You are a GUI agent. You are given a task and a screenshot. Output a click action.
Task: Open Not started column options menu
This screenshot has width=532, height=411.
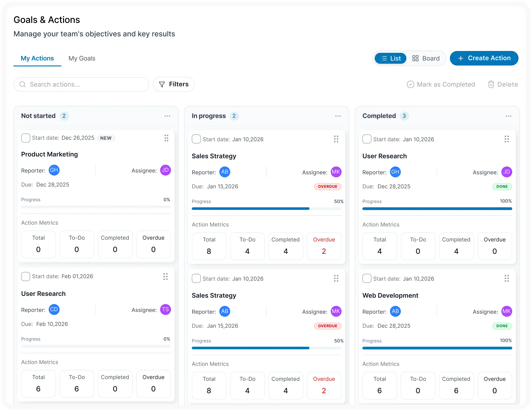coord(167,116)
